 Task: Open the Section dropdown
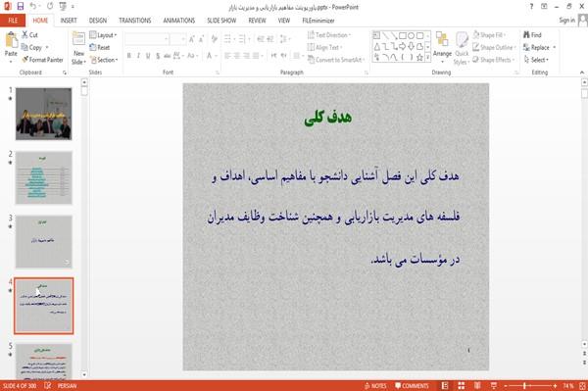click(x=104, y=60)
